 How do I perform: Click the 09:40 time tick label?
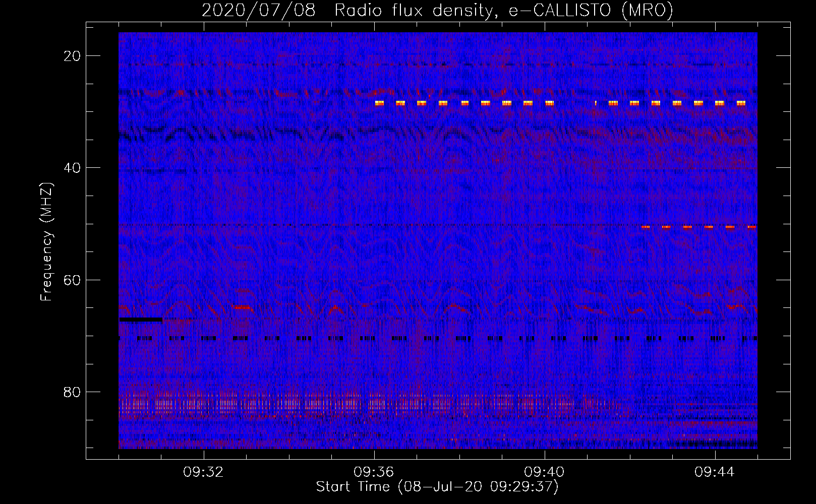[x=545, y=472]
